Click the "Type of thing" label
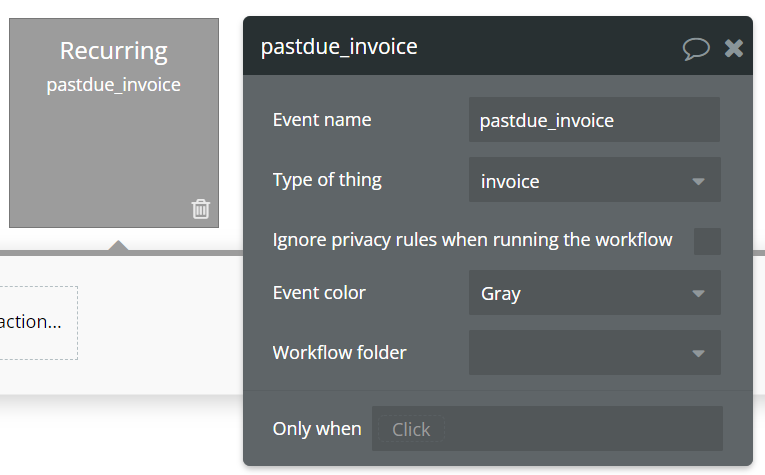 point(327,180)
